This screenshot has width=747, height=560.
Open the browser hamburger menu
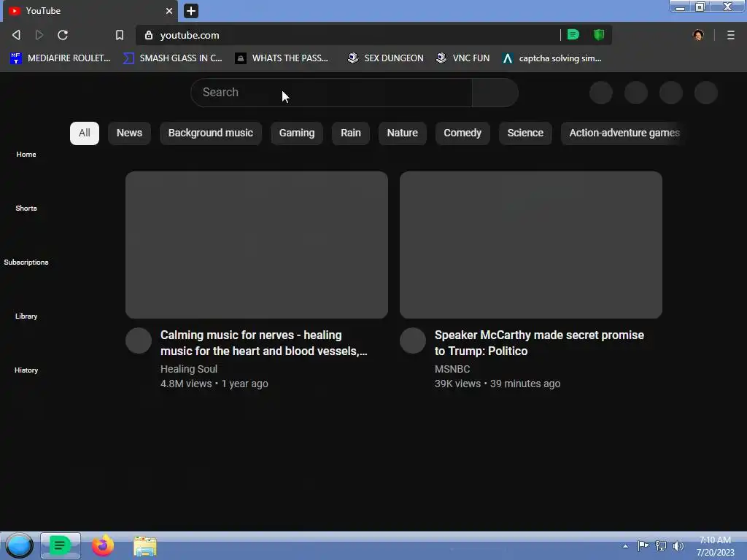coord(731,35)
